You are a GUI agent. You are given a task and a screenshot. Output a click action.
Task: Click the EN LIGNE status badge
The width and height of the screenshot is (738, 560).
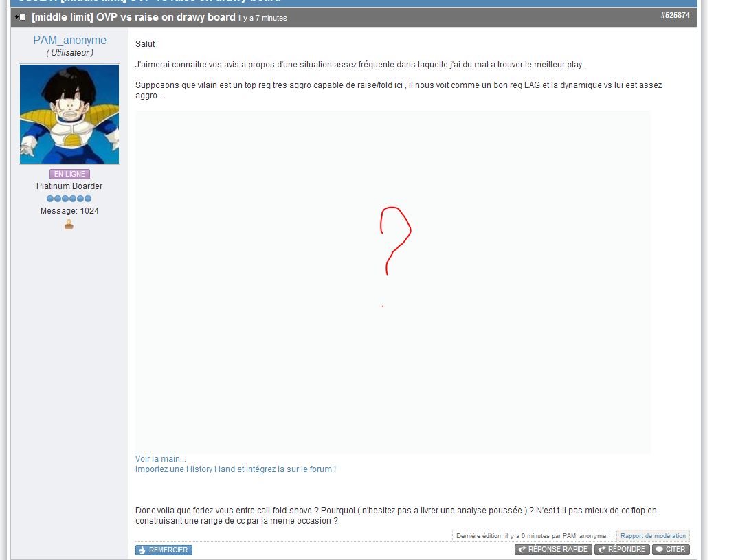[x=69, y=174]
